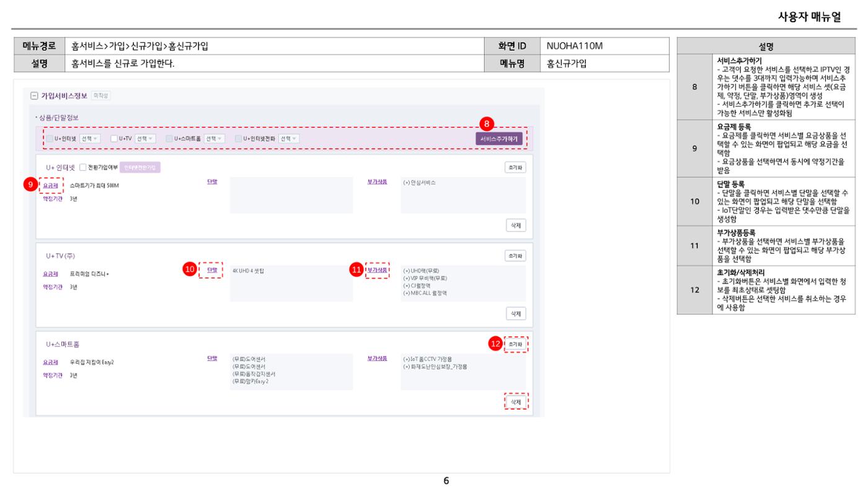
Task: Click the (+)화재도난안심보장_가정용 entry
Action: [435, 367]
